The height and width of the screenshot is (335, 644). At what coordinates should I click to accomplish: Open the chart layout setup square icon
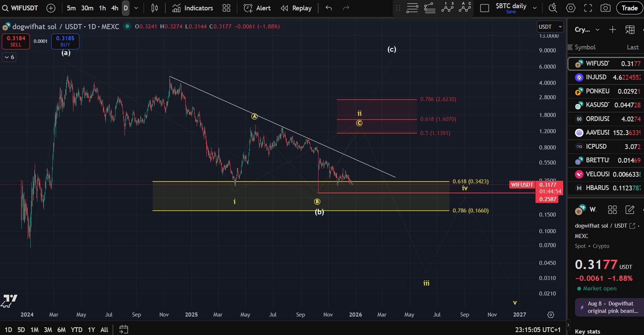coord(485,8)
